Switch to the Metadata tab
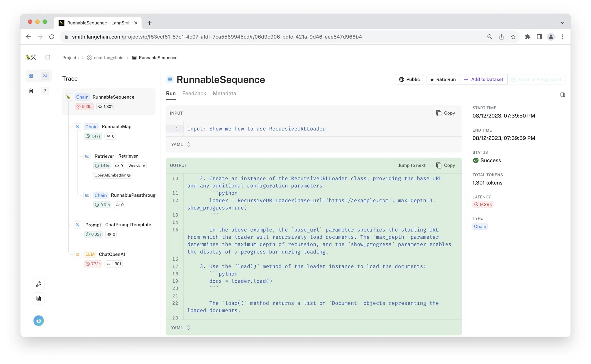 (225, 94)
